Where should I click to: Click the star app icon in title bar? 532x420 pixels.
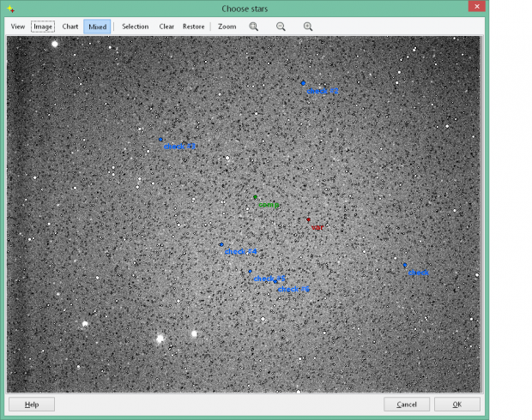point(10,9)
